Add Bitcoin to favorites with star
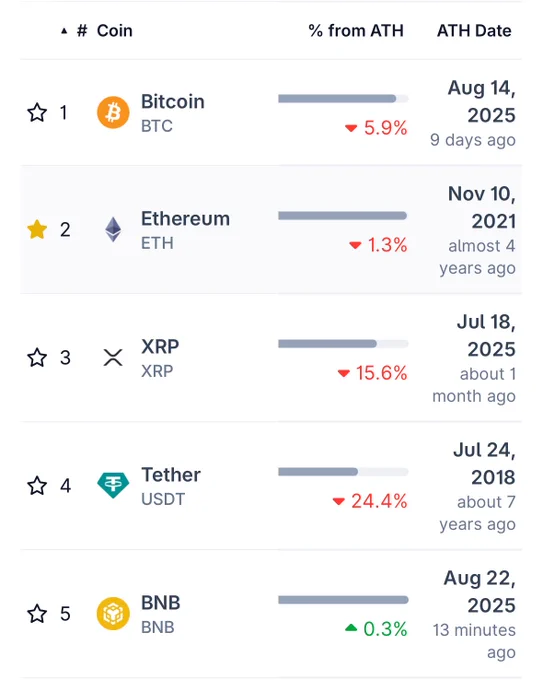This screenshot has width=543, height=680. (37, 113)
